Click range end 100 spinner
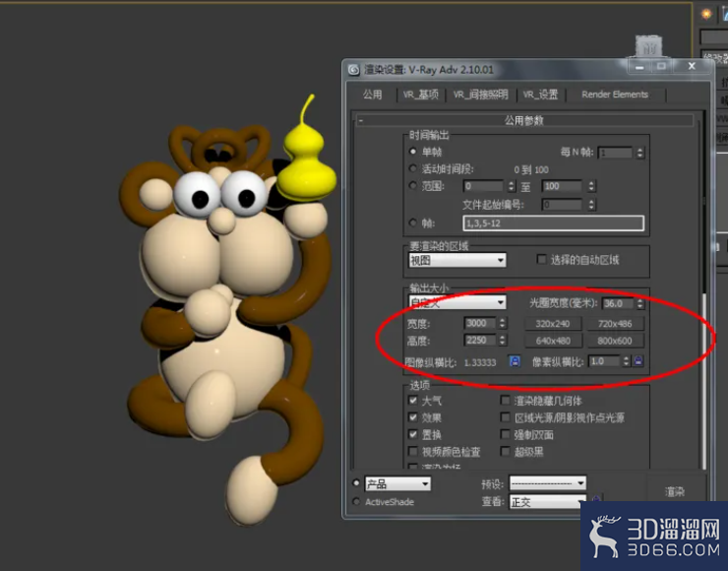Screen dimensions: 728x571 click(x=591, y=186)
